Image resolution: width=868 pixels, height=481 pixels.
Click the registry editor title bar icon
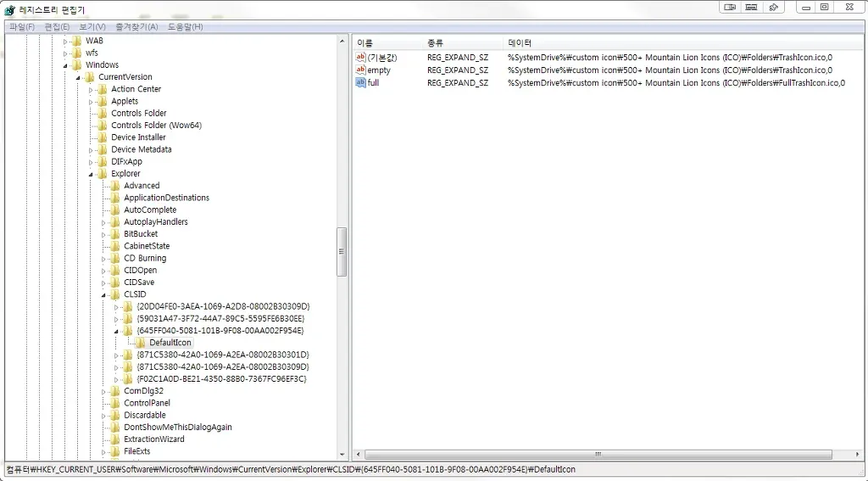9,10
